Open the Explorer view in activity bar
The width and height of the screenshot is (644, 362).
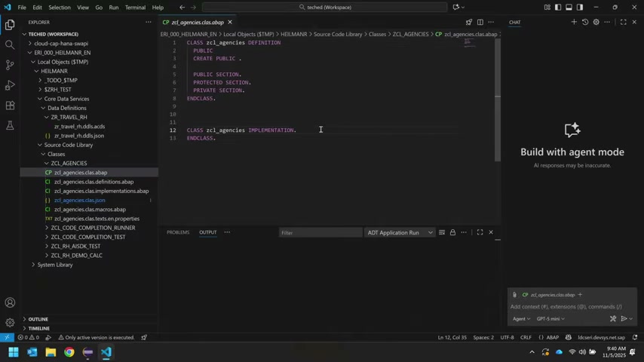10,25
